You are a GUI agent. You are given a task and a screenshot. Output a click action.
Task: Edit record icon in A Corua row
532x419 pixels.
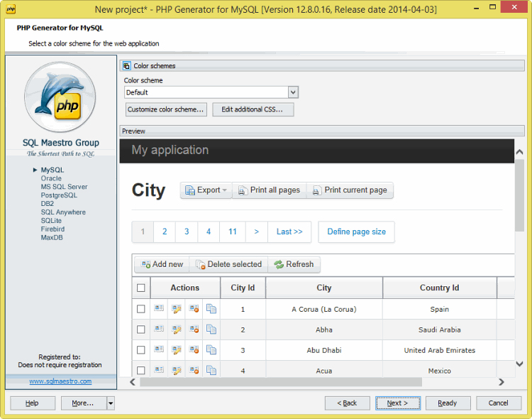(177, 308)
